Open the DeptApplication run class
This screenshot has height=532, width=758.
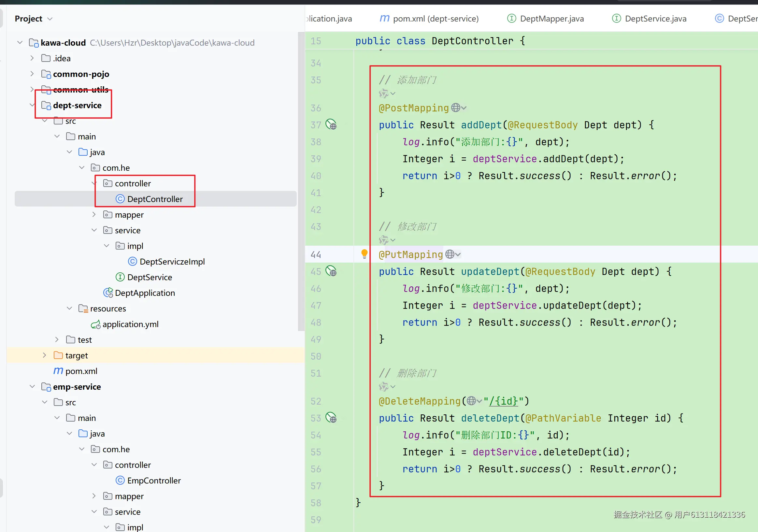(x=145, y=293)
